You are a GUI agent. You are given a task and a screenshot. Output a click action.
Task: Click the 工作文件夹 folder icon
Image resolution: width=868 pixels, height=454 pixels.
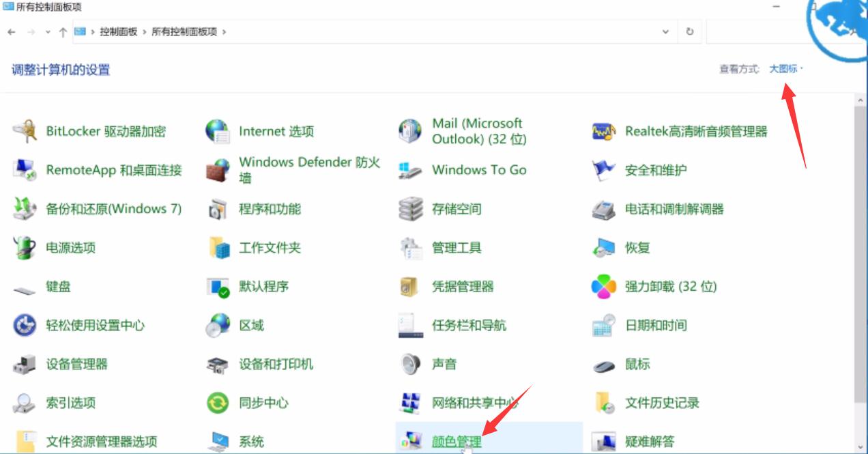[x=219, y=248]
